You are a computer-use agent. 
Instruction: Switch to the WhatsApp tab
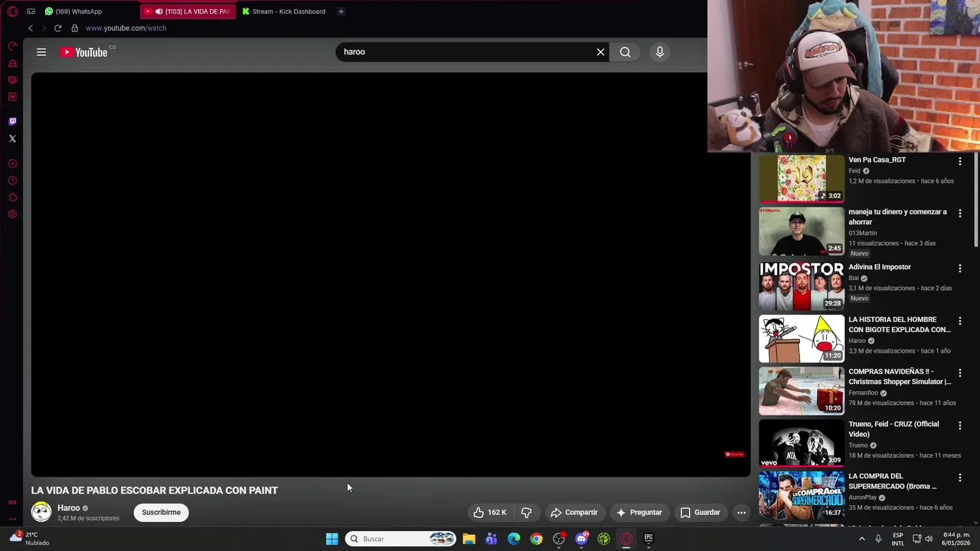(73, 11)
